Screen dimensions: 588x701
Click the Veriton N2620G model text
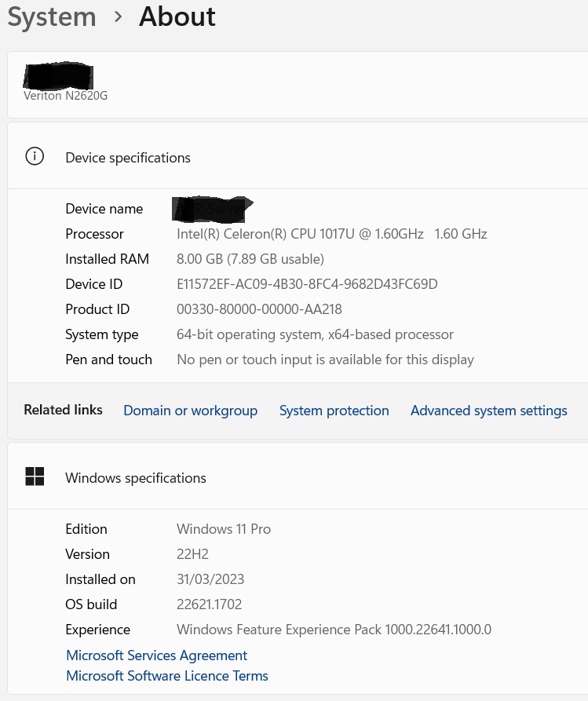tap(66, 96)
